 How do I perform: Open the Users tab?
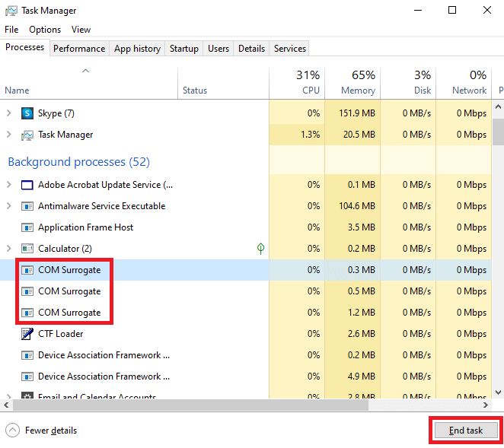tap(219, 49)
